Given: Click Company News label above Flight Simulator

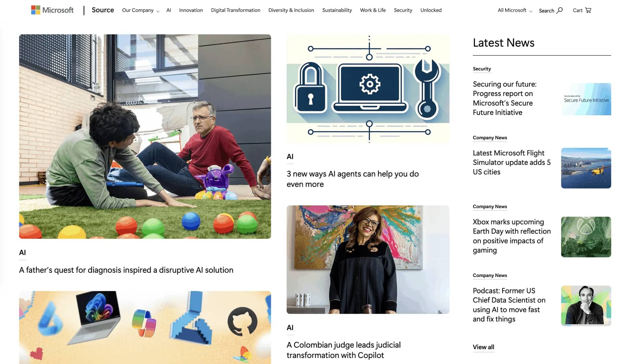Looking at the screenshot, I should pyautogui.click(x=490, y=138).
